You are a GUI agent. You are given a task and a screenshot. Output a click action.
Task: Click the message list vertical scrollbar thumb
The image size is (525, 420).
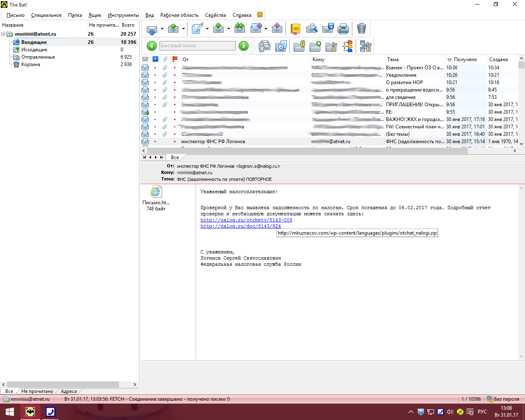coord(521,65)
